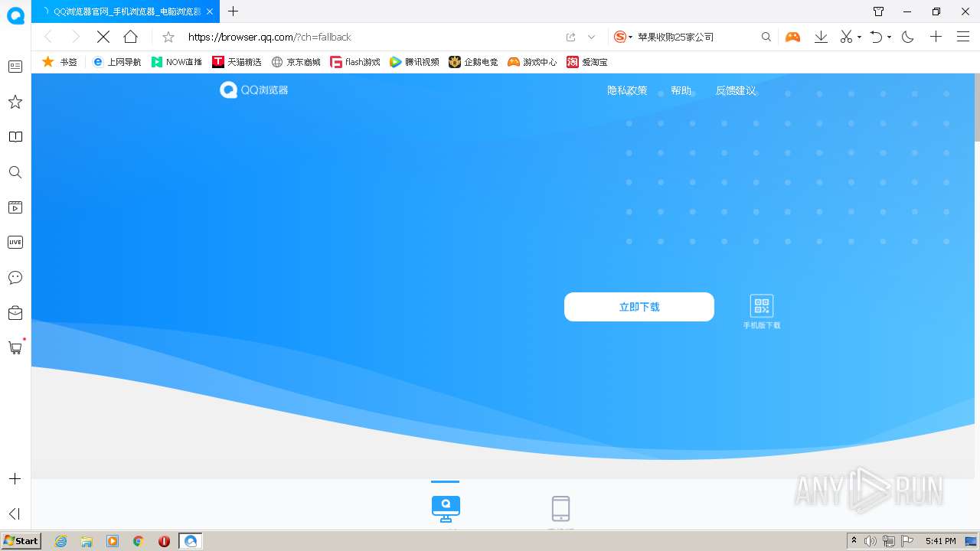The height and width of the screenshot is (551, 980).
Task: Open the 爱淘宝 bookmark
Action: point(587,62)
